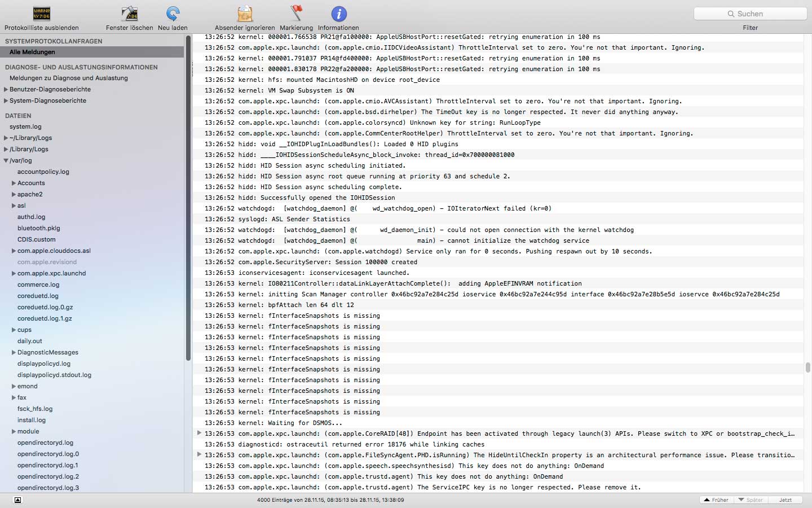Click the sidebar vertical scrollbar
This screenshot has height=508, width=812.
pos(188,198)
